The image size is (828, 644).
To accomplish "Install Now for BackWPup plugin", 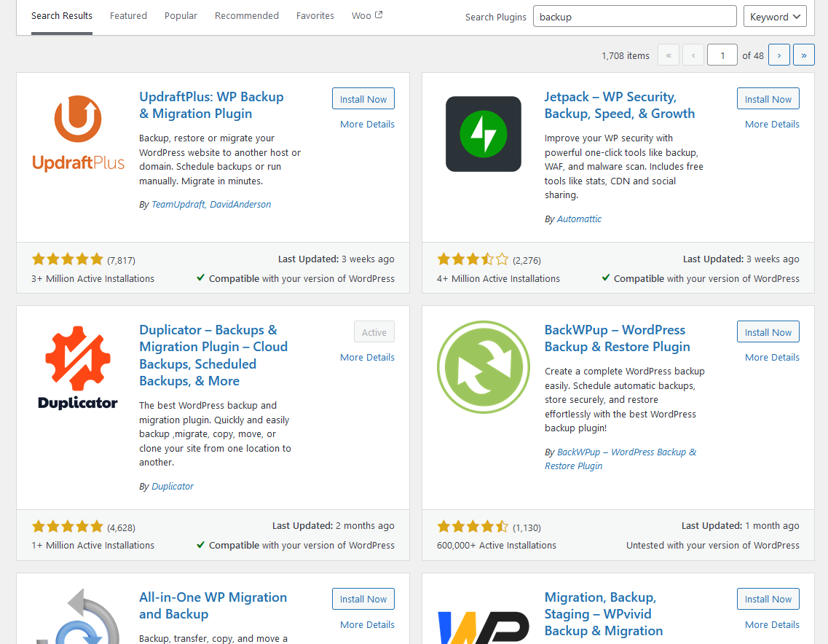I will pos(768,332).
